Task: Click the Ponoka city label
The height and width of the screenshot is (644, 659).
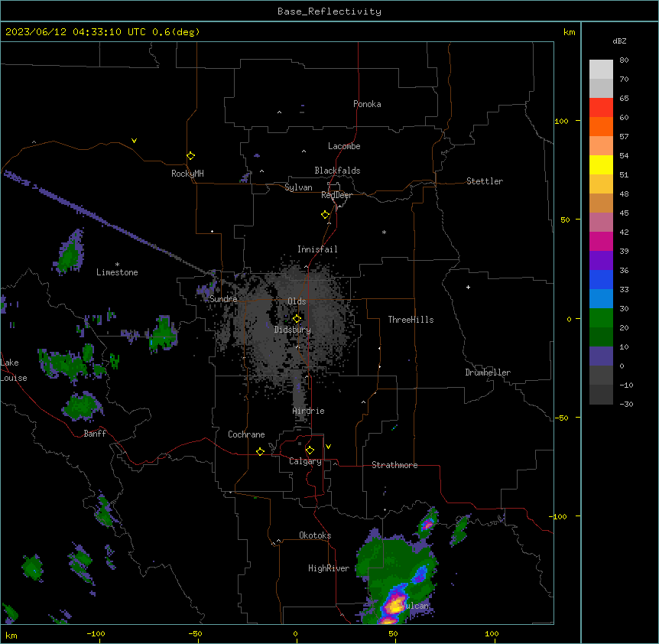Action: 367,104
